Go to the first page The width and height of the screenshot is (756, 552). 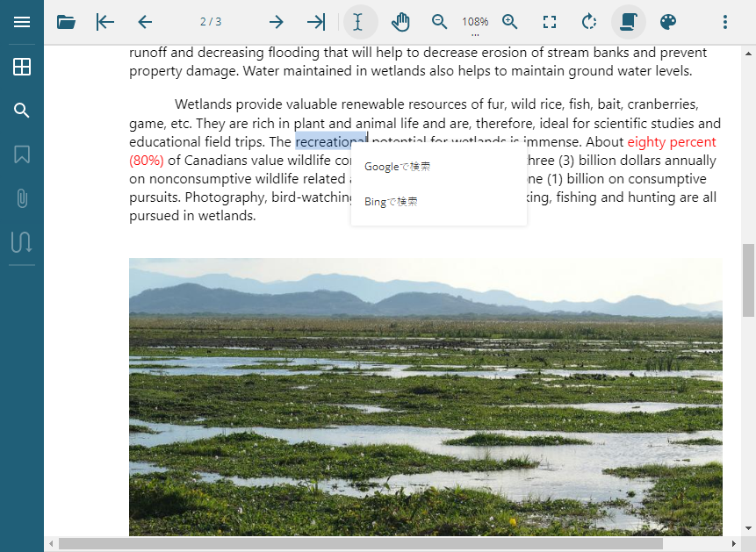[105, 22]
